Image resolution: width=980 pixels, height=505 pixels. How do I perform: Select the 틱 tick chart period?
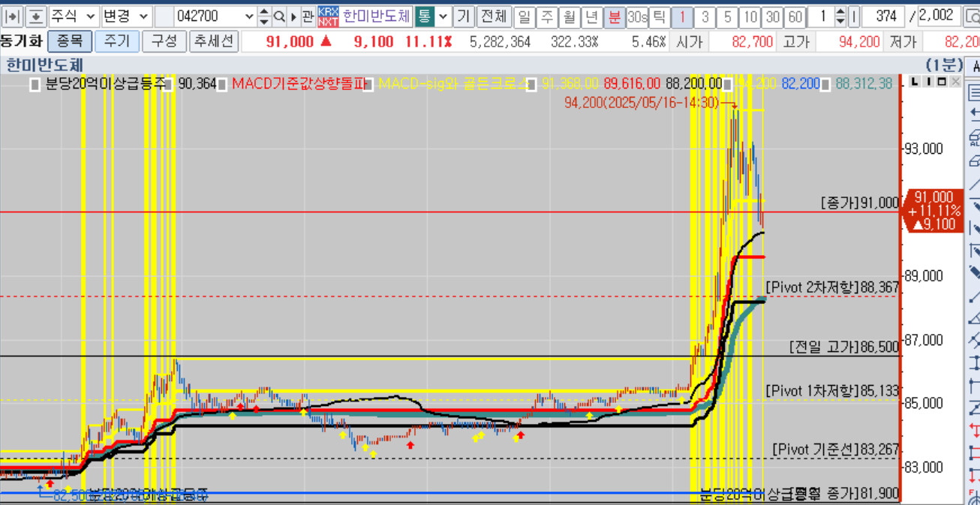coord(659,16)
